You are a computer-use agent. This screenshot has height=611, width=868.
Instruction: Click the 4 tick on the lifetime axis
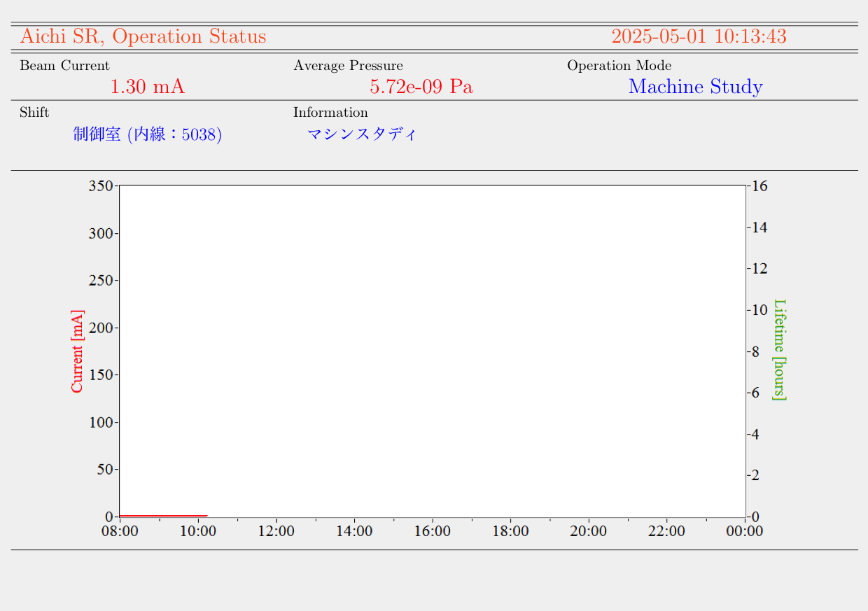click(756, 434)
